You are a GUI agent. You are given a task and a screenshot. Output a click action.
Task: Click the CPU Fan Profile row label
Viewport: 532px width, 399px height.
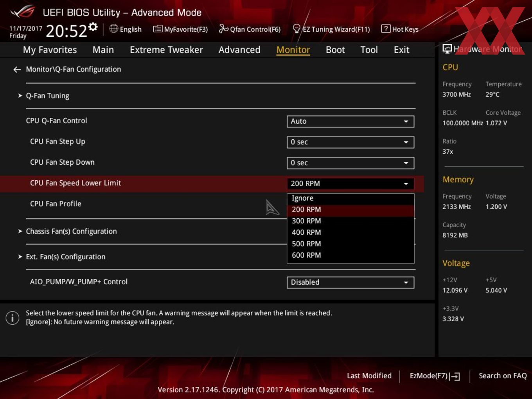(x=56, y=204)
